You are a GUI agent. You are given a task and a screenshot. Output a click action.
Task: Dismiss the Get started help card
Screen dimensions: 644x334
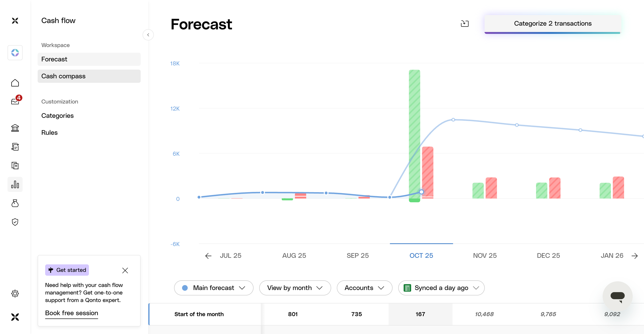coord(125,270)
